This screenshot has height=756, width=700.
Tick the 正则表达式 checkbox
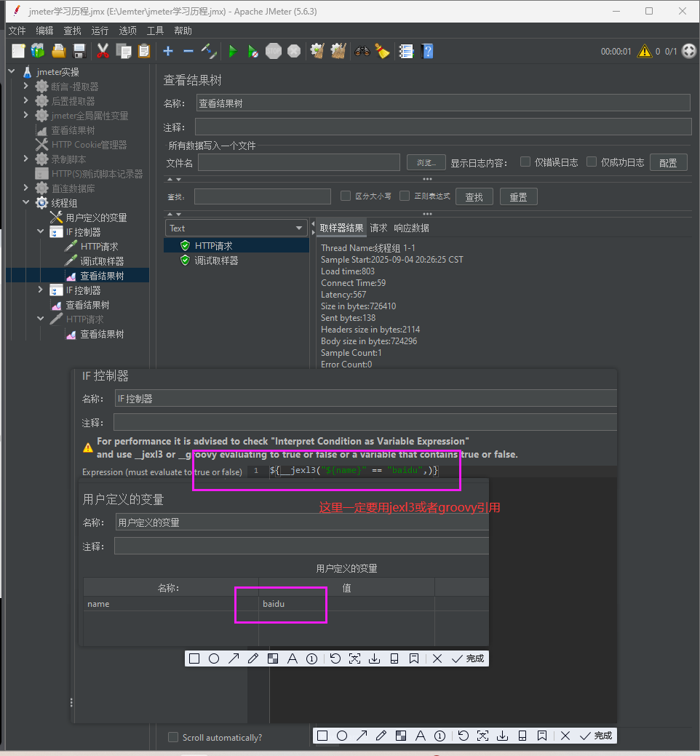tap(405, 196)
